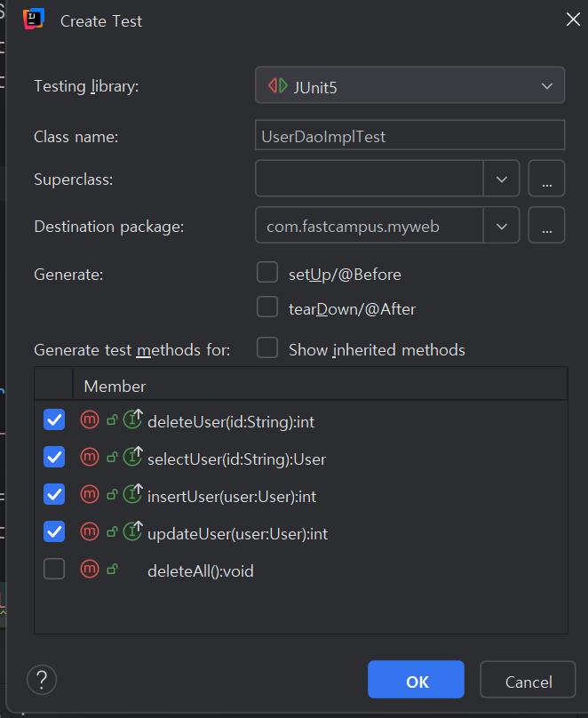Click the method icon beside selectUser
The height and width of the screenshot is (718, 588).
point(90,457)
